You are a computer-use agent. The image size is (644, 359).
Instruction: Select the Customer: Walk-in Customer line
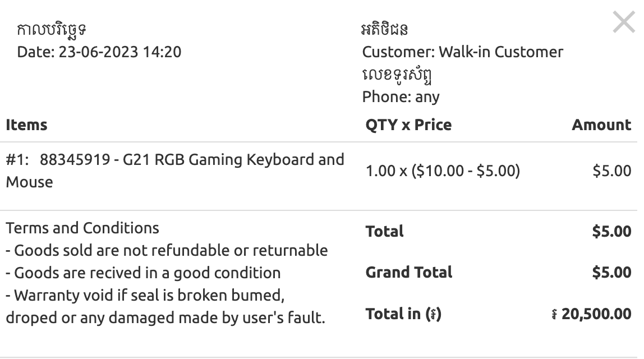tap(462, 52)
